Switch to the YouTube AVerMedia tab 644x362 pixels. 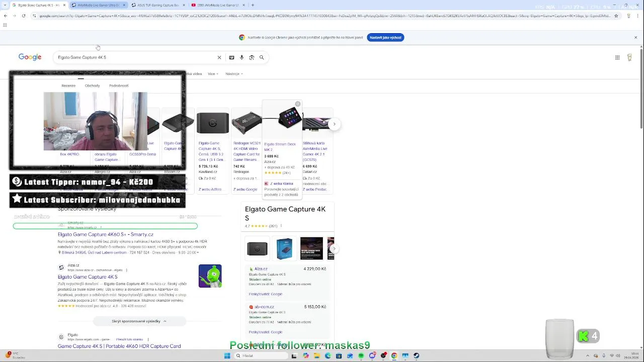click(x=217, y=5)
